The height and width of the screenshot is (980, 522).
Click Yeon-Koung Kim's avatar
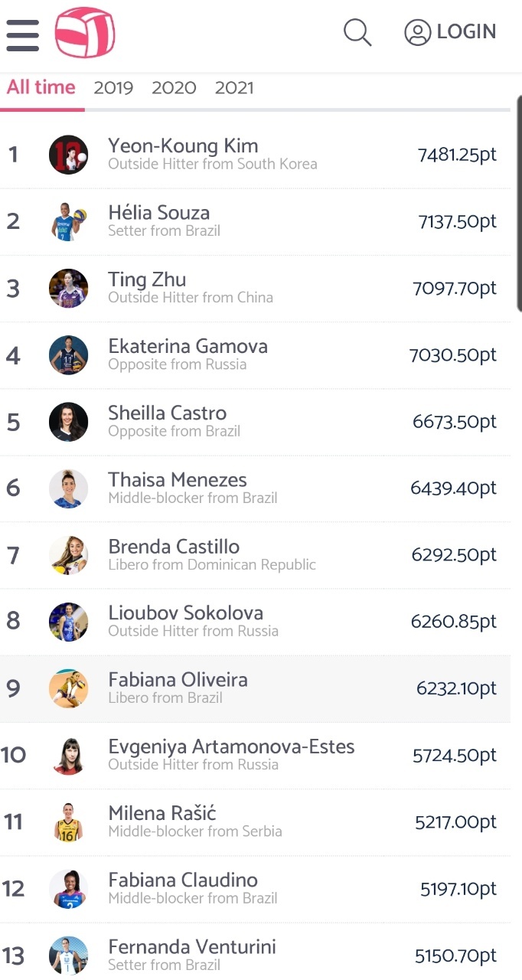[x=68, y=155]
